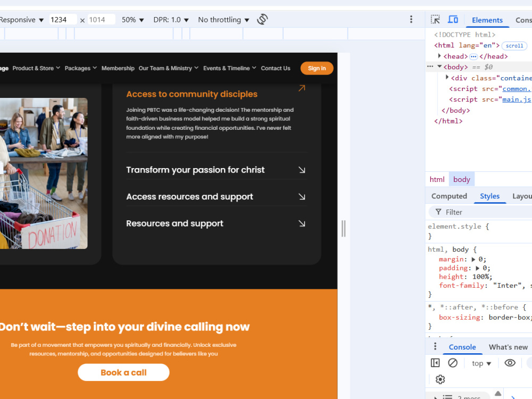This screenshot has width=532, height=399.
Task: Open the No throttling dropdown
Action: [223, 20]
